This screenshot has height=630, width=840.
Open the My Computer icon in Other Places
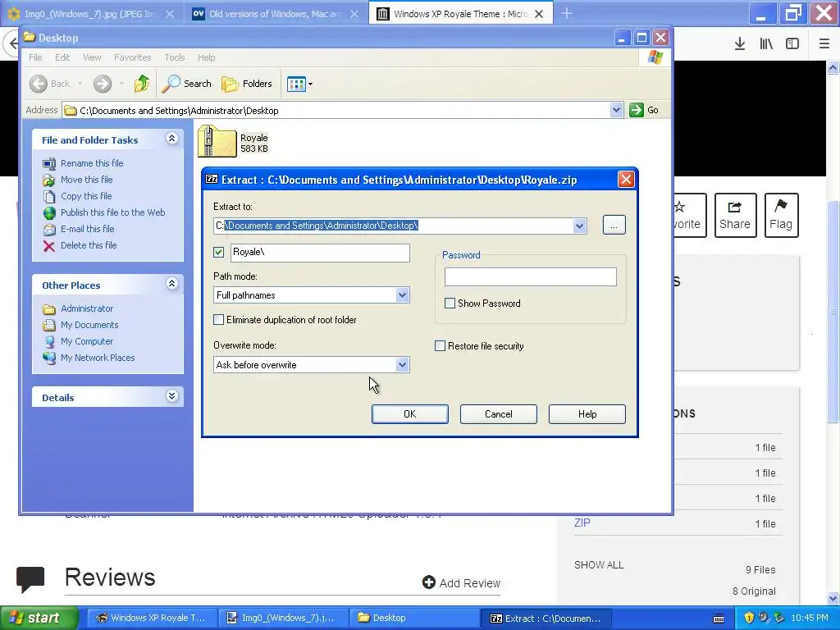(49, 342)
